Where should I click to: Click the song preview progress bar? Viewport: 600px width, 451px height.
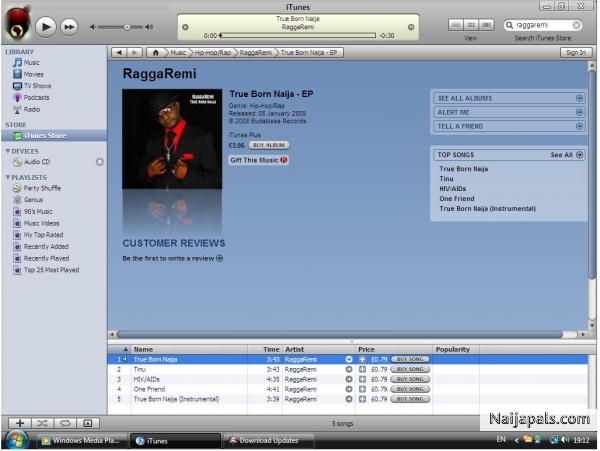point(298,35)
